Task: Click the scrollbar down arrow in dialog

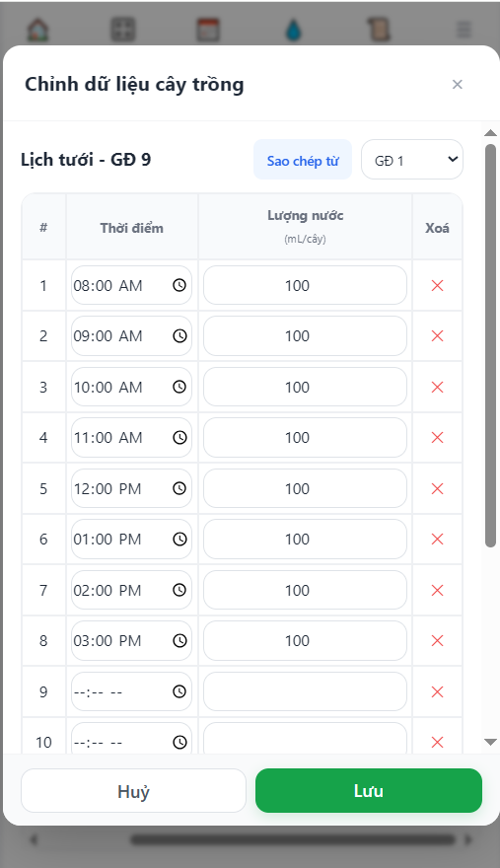Action: click(x=490, y=743)
